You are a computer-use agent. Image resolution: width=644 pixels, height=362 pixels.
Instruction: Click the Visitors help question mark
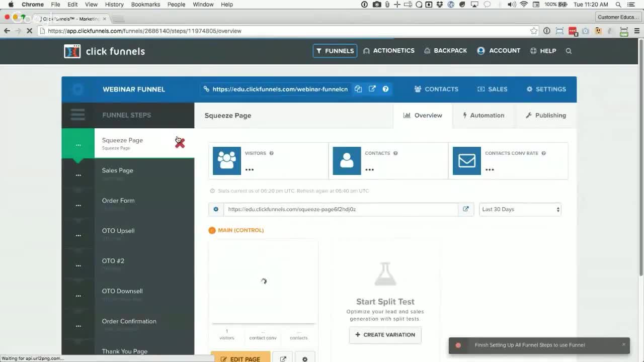pos(271,153)
